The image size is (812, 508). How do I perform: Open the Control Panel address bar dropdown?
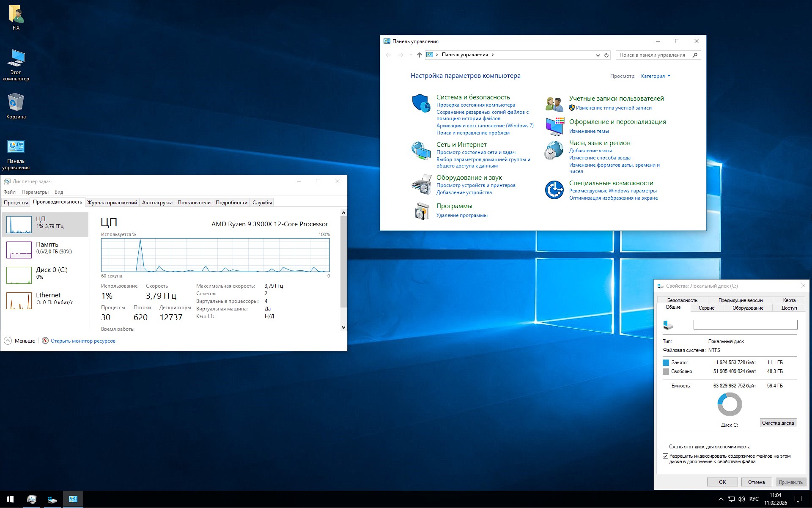tap(597, 55)
